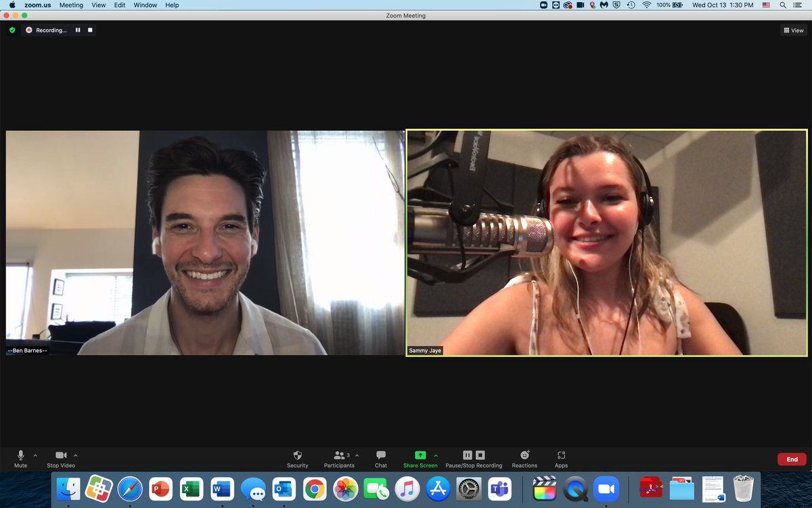Viewport: 812px width, 508px height.
Task: Stop Video camera button
Action: 61,459
